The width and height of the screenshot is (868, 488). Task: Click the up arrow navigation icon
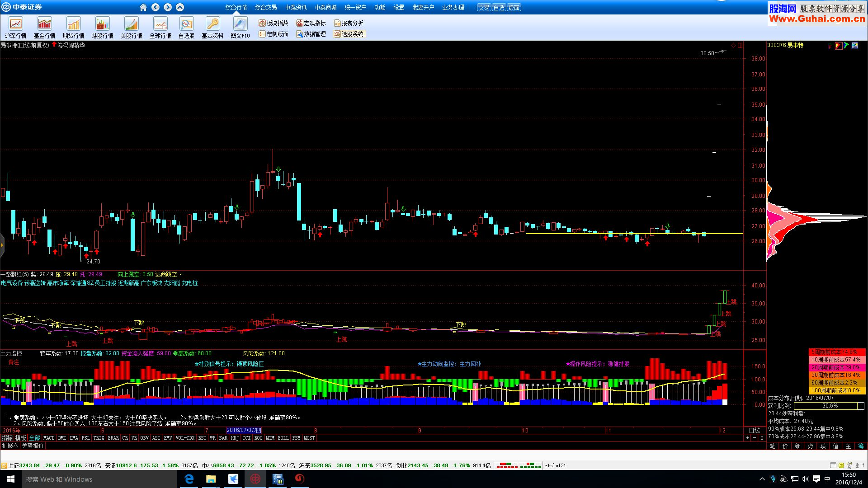click(180, 7)
